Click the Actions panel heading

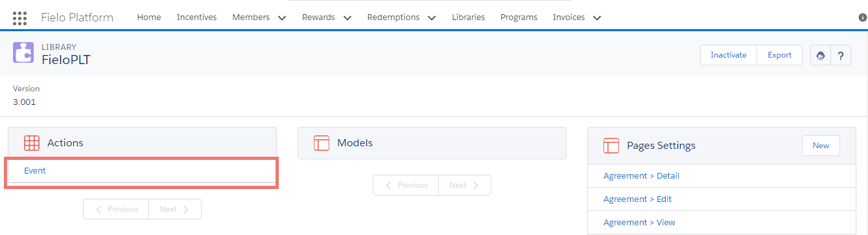tap(65, 143)
